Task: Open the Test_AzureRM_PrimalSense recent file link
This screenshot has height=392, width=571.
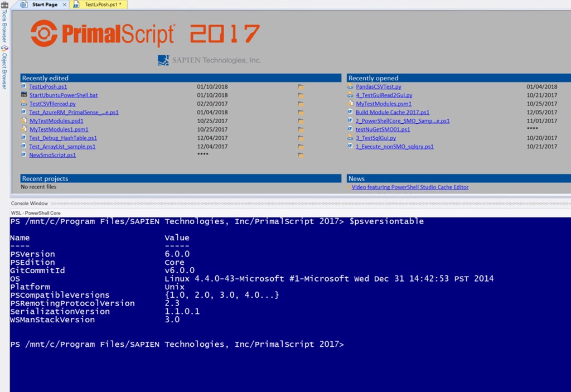Action: (x=74, y=112)
